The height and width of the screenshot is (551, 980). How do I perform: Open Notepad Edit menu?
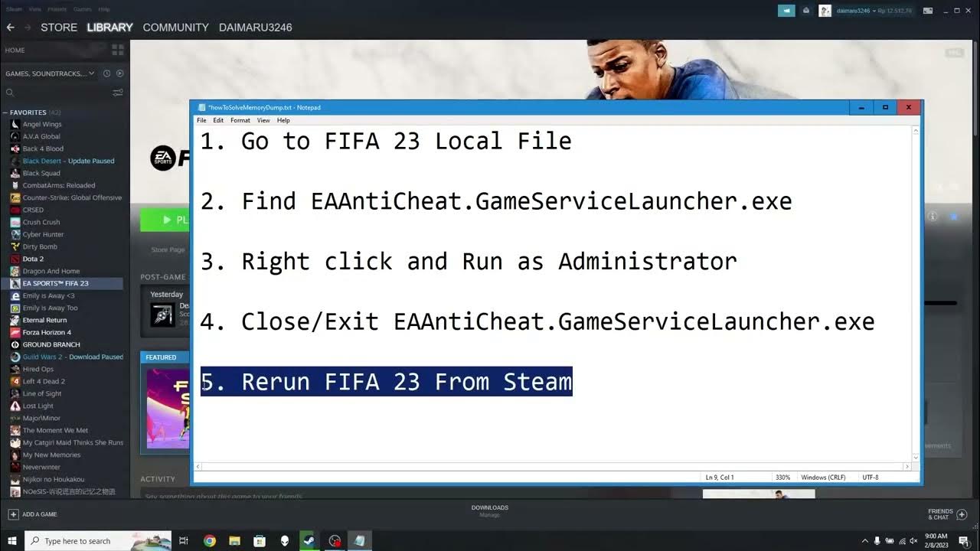[218, 120]
